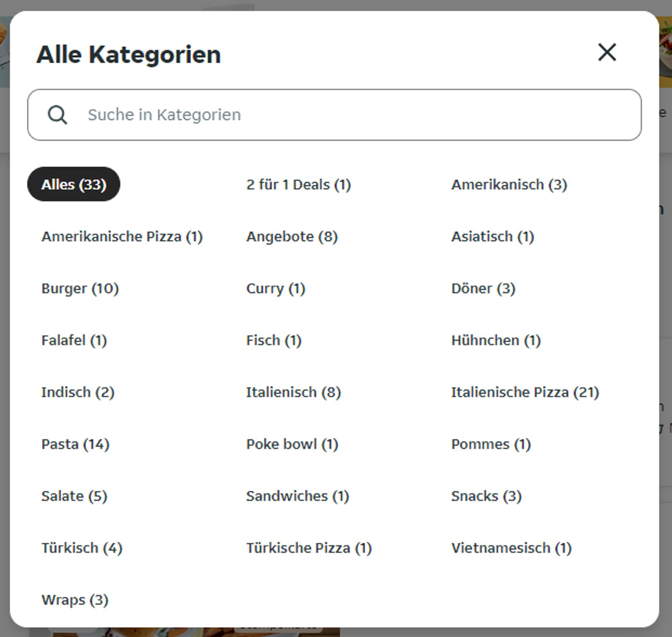The image size is (672, 637).
Task: Click on Angebote (8) deals category
Action: pos(292,236)
